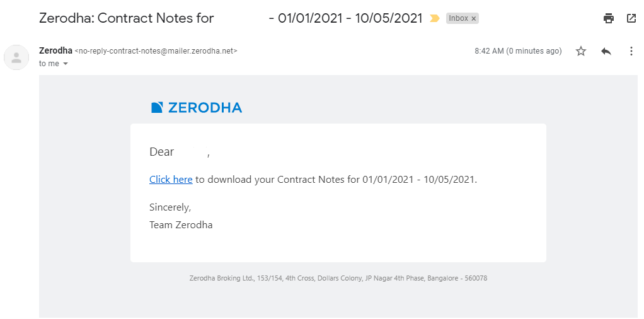
Task: Click the 'to me' recipient text
Action: pos(49,64)
